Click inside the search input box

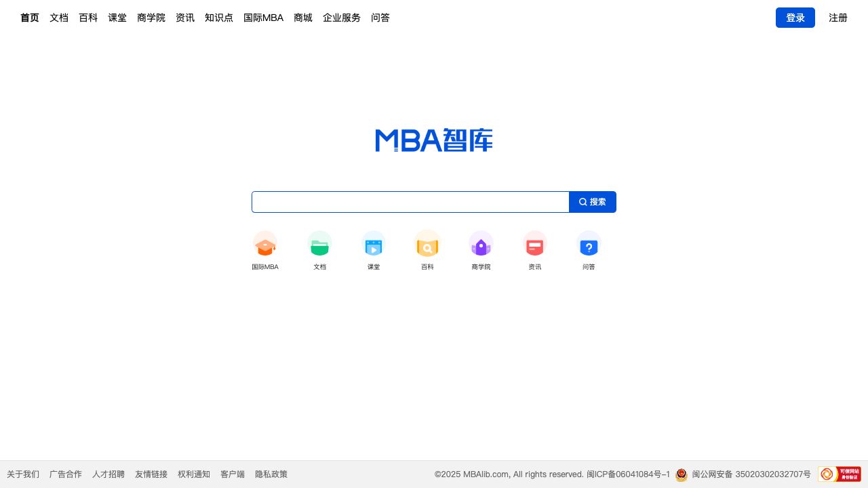click(410, 202)
